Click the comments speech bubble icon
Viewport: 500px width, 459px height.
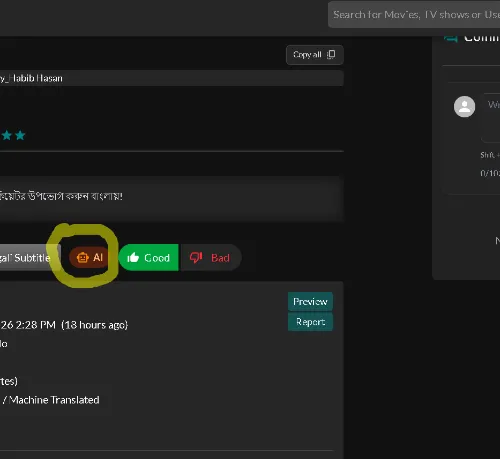[x=451, y=38]
